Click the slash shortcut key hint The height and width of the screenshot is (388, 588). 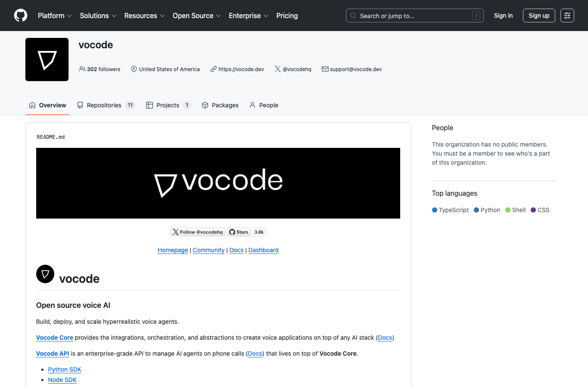(476, 16)
